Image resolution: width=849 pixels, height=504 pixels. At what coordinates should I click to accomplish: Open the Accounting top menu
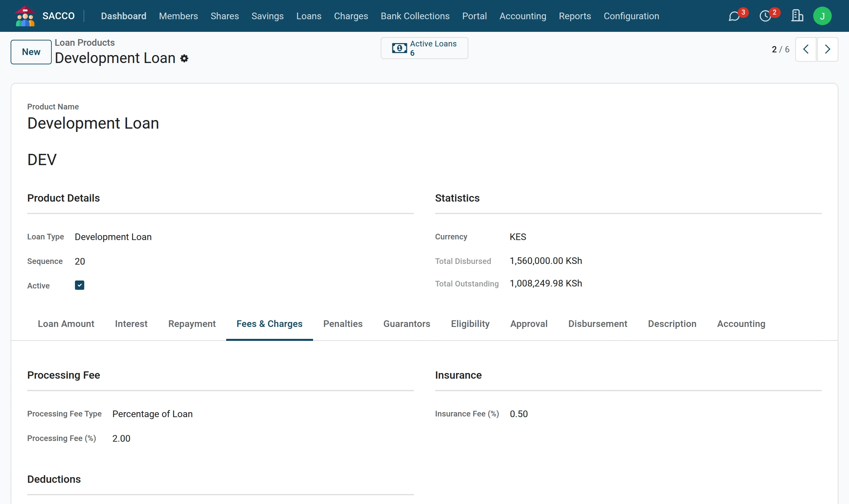523,16
